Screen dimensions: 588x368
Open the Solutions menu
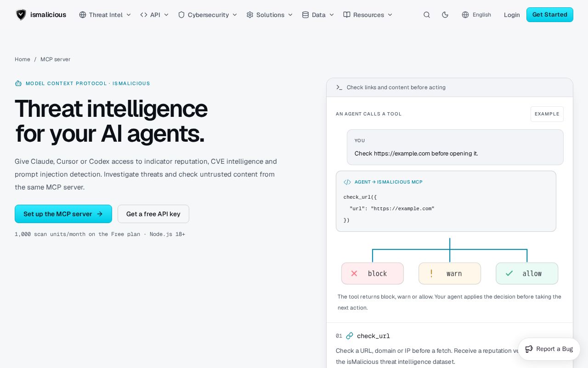pyautogui.click(x=270, y=15)
